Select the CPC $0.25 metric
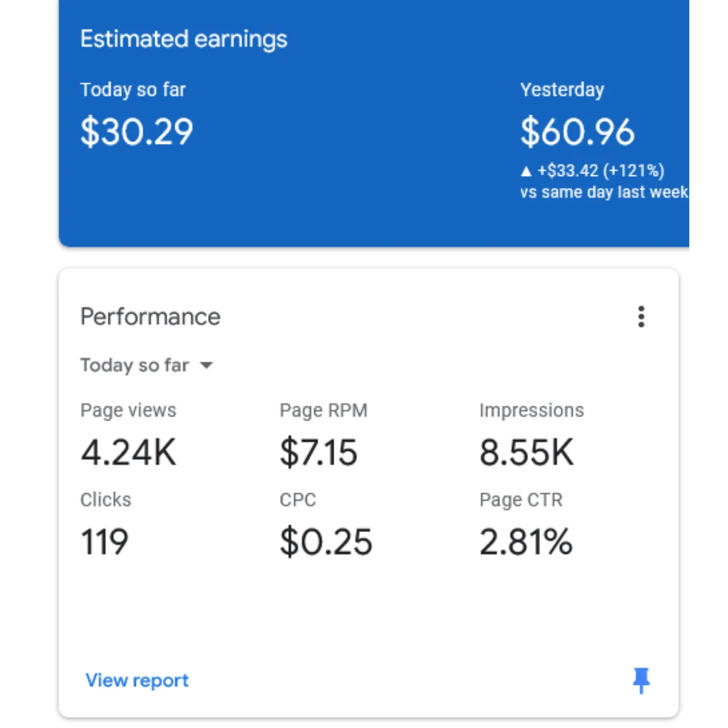The image size is (728, 728). click(x=326, y=525)
